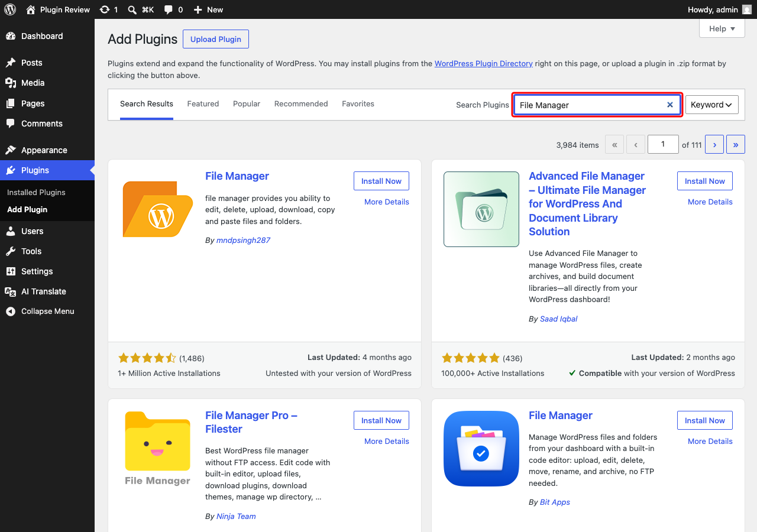This screenshot has width=757, height=532.
Task: Open Installed Plugins submenu item
Action: 36,192
